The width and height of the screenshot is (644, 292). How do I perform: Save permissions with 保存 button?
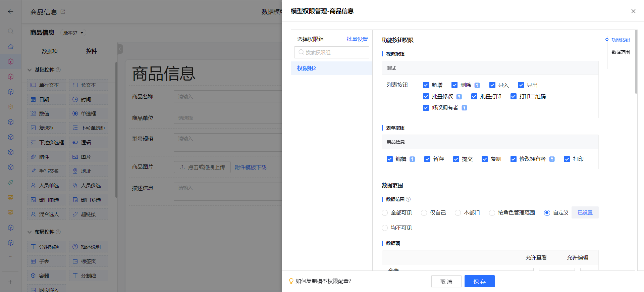coord(480,282)
